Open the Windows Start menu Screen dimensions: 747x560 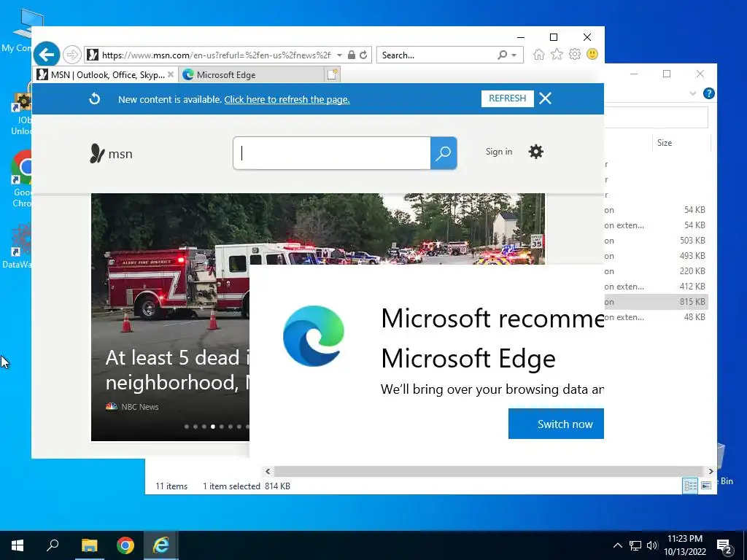click(x=18, y=545)
